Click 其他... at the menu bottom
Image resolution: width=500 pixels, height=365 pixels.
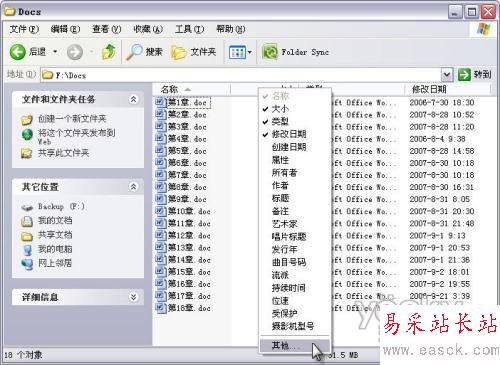(x=295, y=346)
